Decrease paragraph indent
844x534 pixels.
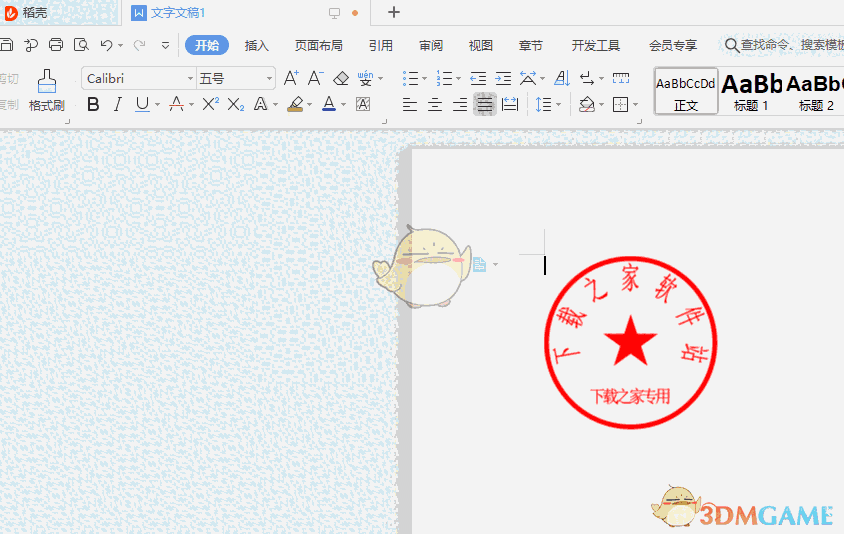(478, 79)
